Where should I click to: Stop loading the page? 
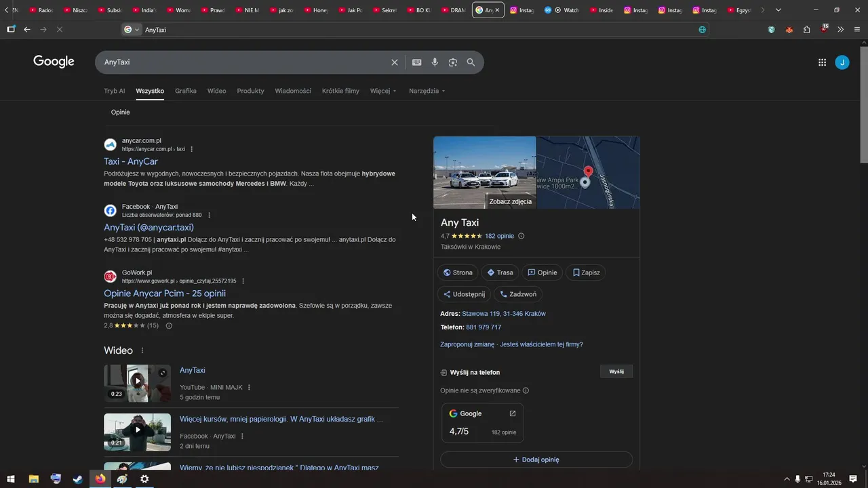click(60, 30)
